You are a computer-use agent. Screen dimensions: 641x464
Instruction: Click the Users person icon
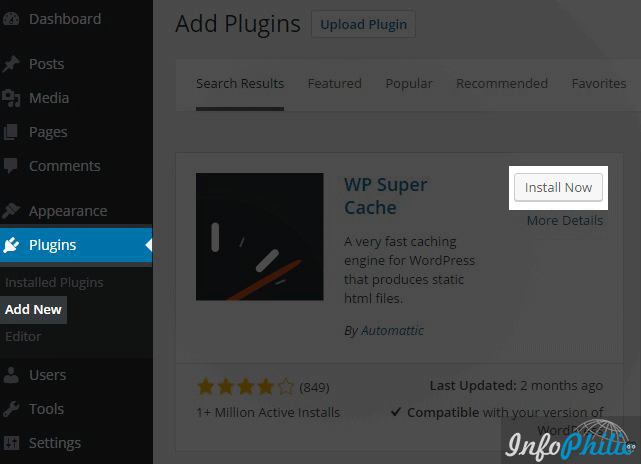point(11,375)
